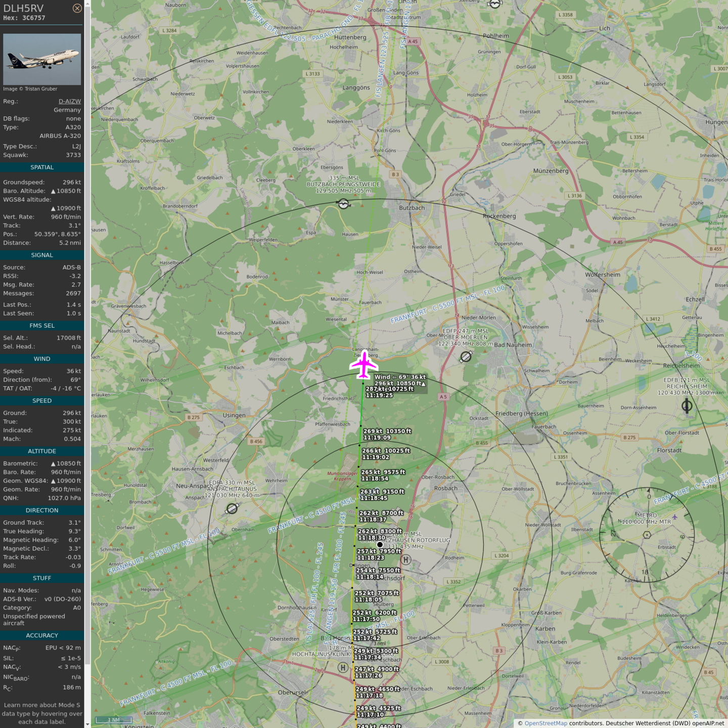The width and height of the screenshot is (728, 728).
Task: Click the Anspach/Taunus EDFA airfield symbol
Action: tap(232, 509)
